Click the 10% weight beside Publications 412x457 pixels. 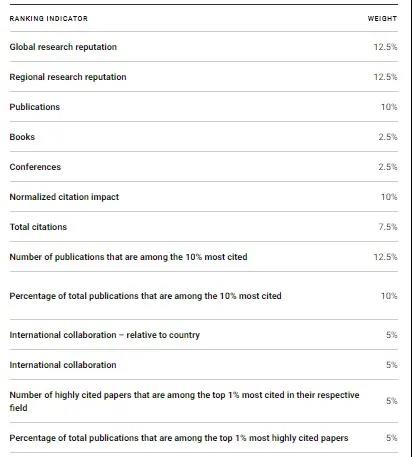389,107
